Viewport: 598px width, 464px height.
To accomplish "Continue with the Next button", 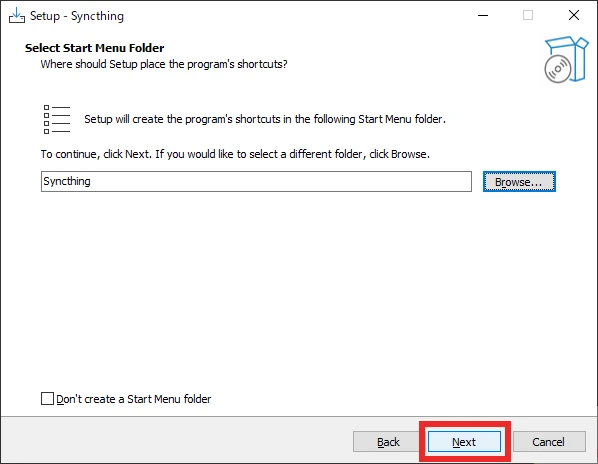I will pos(464,442).
